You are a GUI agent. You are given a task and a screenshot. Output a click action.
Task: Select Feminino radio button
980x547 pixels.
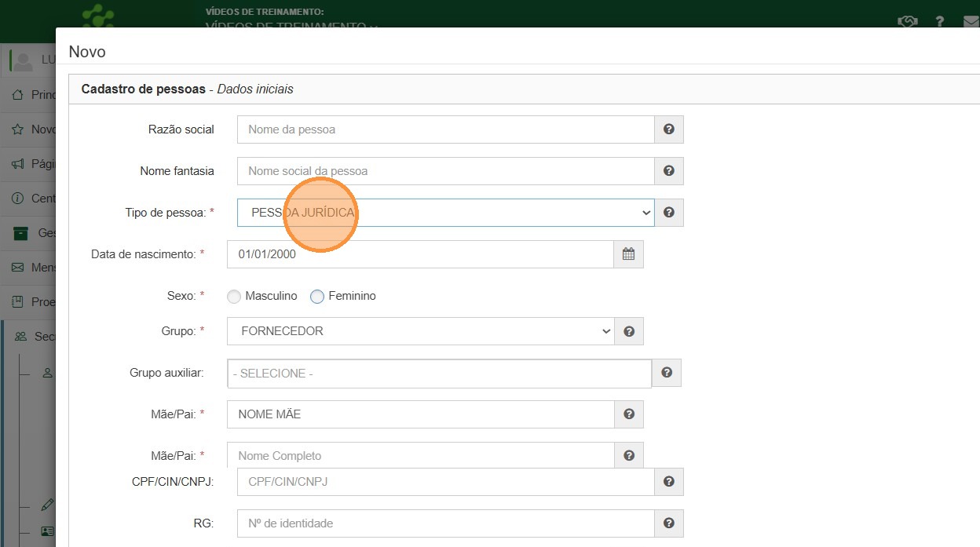[317, 297]
